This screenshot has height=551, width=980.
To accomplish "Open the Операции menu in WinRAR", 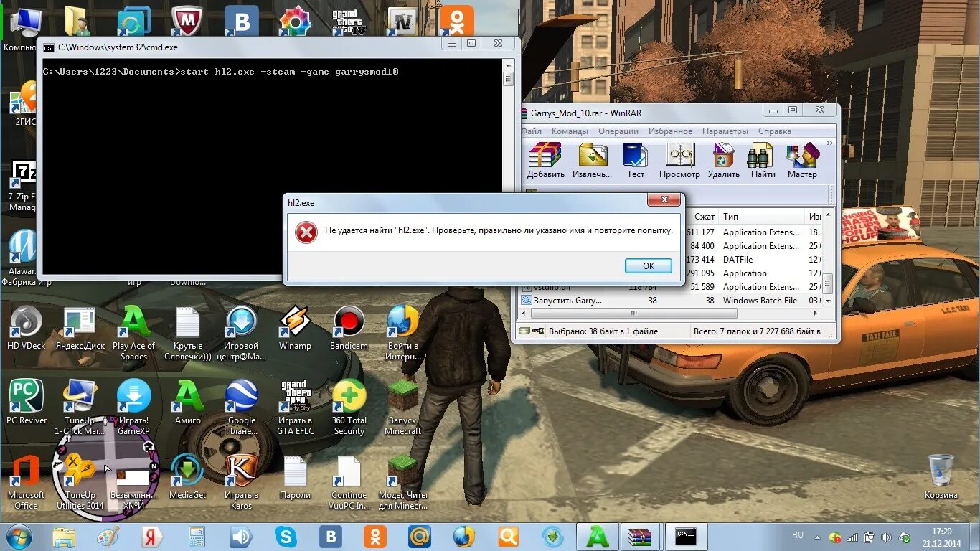I will 618,131.
